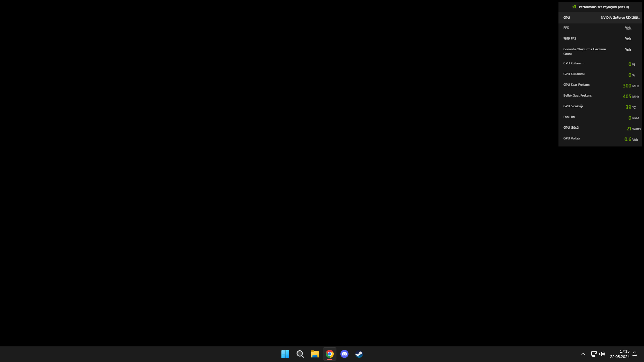Click the Performans Yer Paylaşımı title
This screenshot has height=362, width=644.
point(604,7)
